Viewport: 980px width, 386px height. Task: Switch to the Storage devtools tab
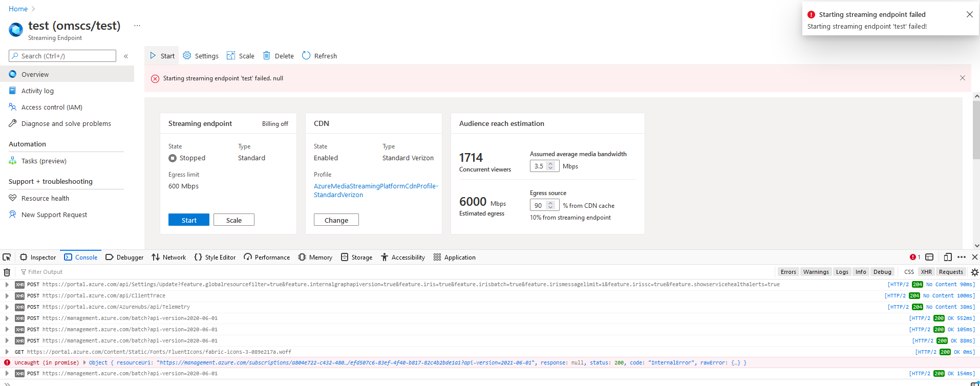click(357, 257)
